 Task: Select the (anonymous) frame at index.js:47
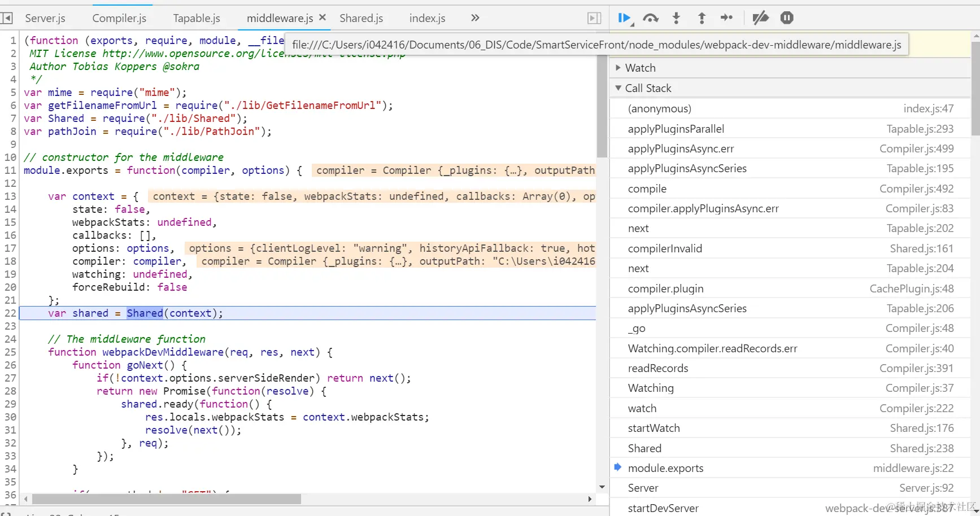pyautogui.click(x=790, y=108)
